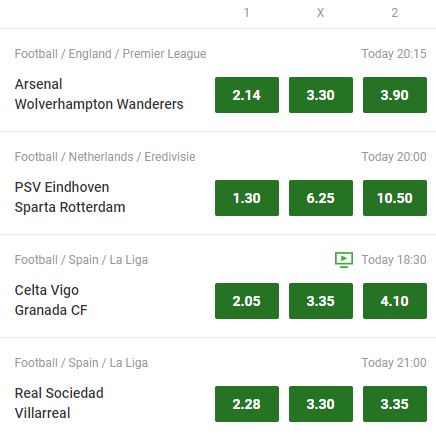Open La Liga breadcrumb above Celta Vigo
Screen dimensions: 436x440
[81, 260]
